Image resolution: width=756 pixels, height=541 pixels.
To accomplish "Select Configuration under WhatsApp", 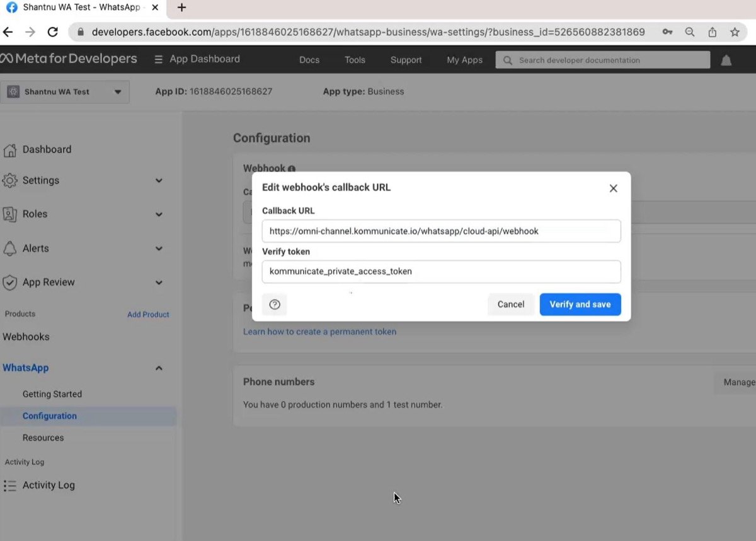I will (50, 416).
